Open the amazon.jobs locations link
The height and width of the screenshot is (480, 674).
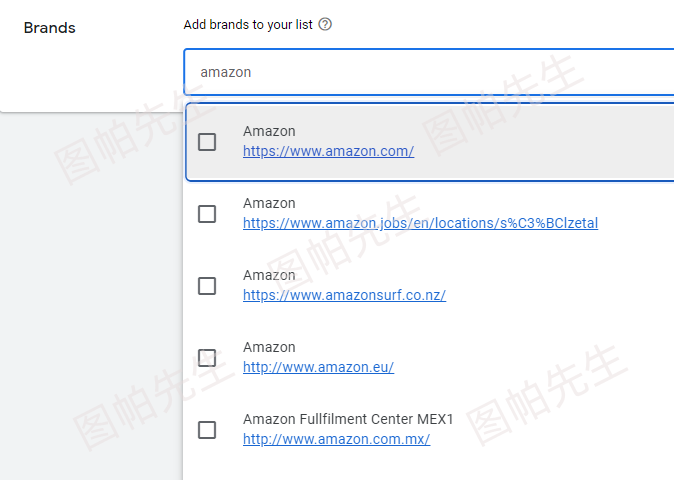(420, 223)
